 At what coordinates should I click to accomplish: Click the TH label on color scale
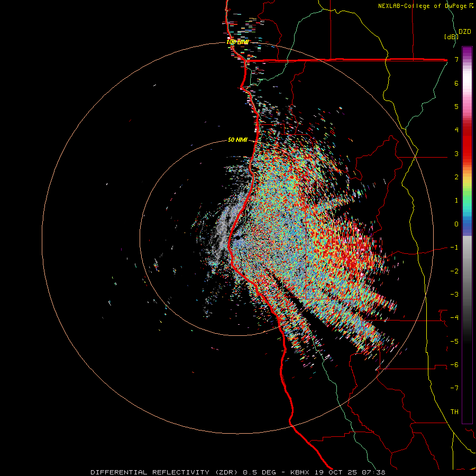click(454, 412)
